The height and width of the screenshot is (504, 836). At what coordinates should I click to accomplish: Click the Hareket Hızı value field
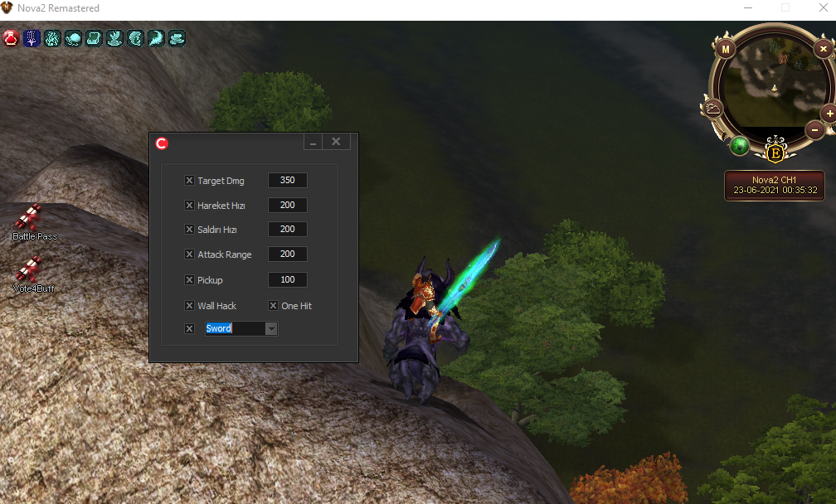[x=287, y=205]
